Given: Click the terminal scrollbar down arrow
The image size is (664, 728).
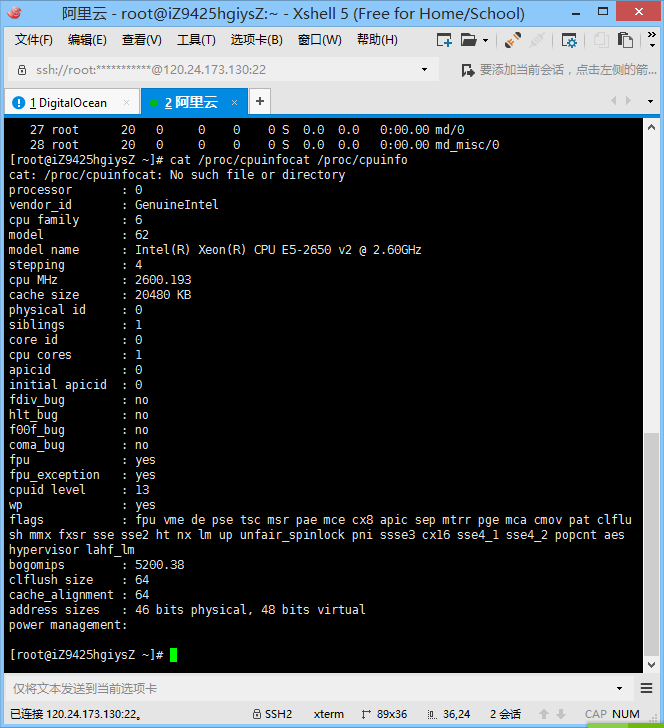Looking at the screenshot, I should pyautogui.click(x=651, y=664).
